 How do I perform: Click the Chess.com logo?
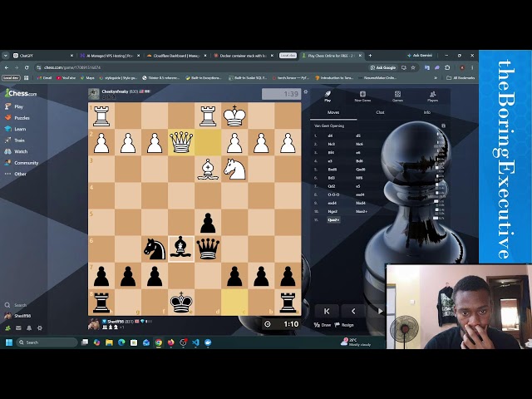click(x=21, y=92)
